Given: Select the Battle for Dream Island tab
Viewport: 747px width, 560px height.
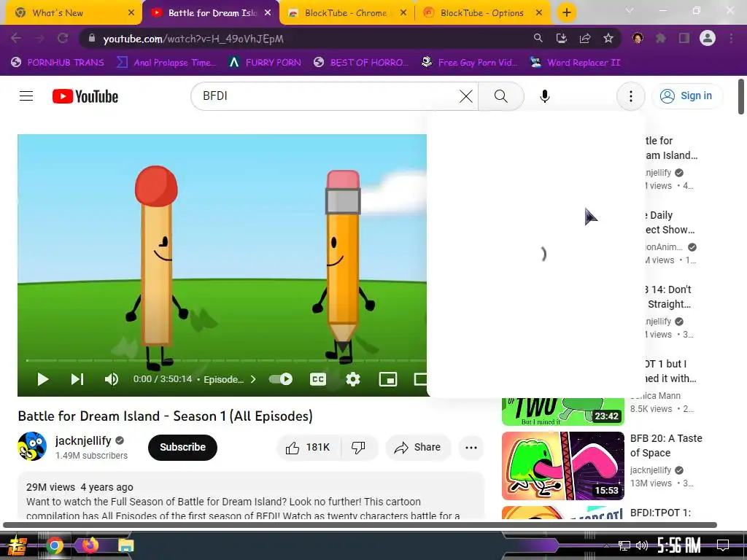Looking at the screenshot, I should [x=212, y=13].
